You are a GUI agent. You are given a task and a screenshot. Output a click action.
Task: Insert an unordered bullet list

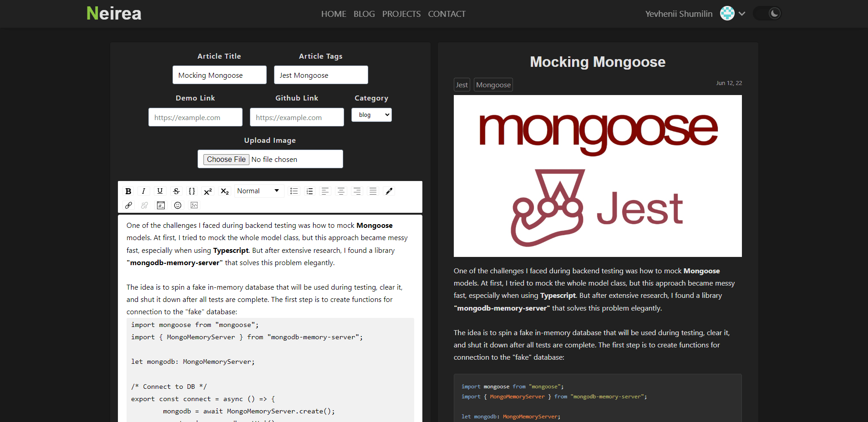click(294, 191)
